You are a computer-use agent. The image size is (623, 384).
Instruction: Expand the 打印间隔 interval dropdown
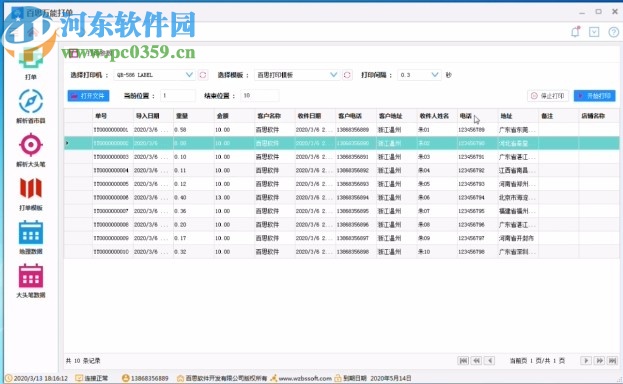[x=435, y=75]
